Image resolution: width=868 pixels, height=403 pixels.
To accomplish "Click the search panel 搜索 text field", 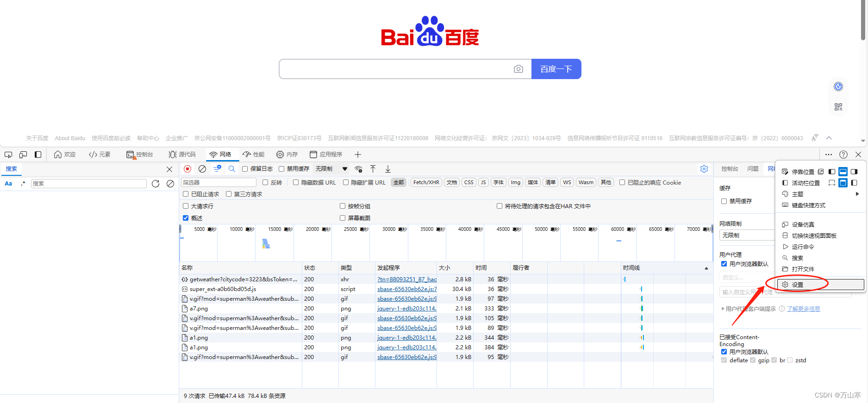I will pos(89,184).
